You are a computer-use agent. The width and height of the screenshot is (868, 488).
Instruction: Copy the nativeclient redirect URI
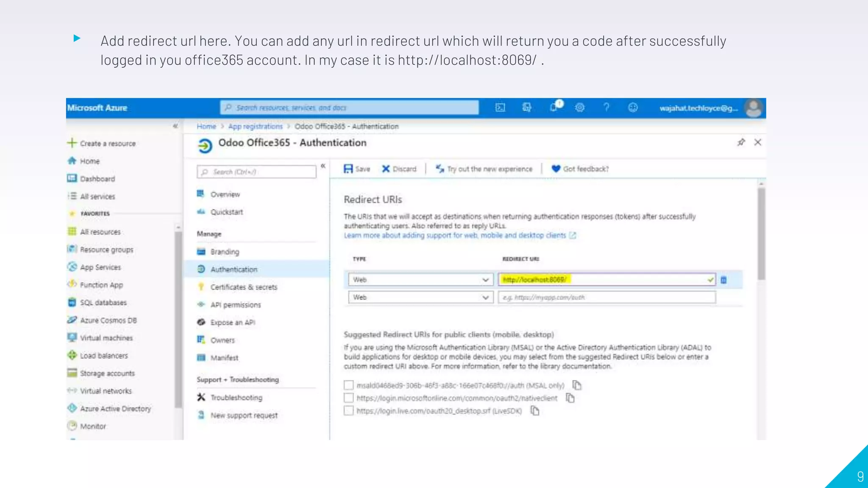[570, 398]
